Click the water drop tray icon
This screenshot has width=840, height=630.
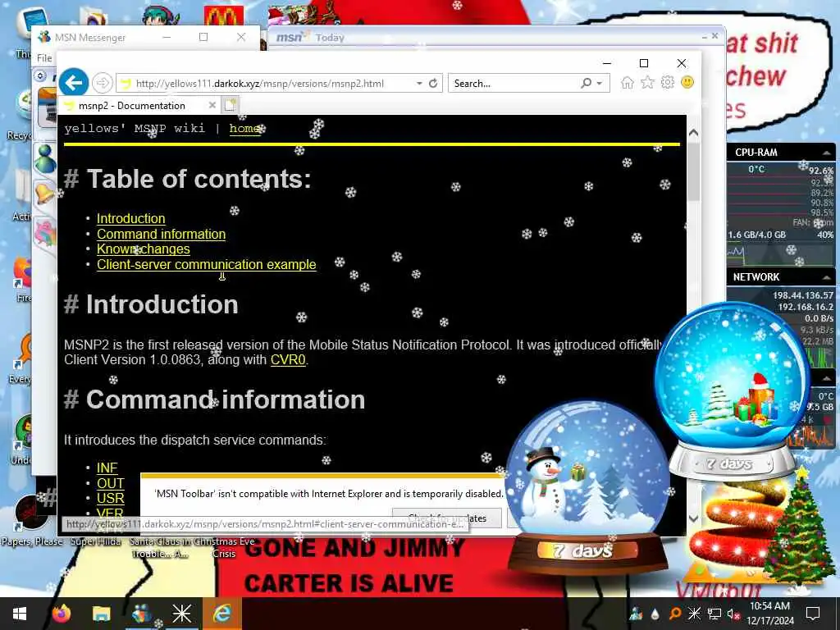655,614
